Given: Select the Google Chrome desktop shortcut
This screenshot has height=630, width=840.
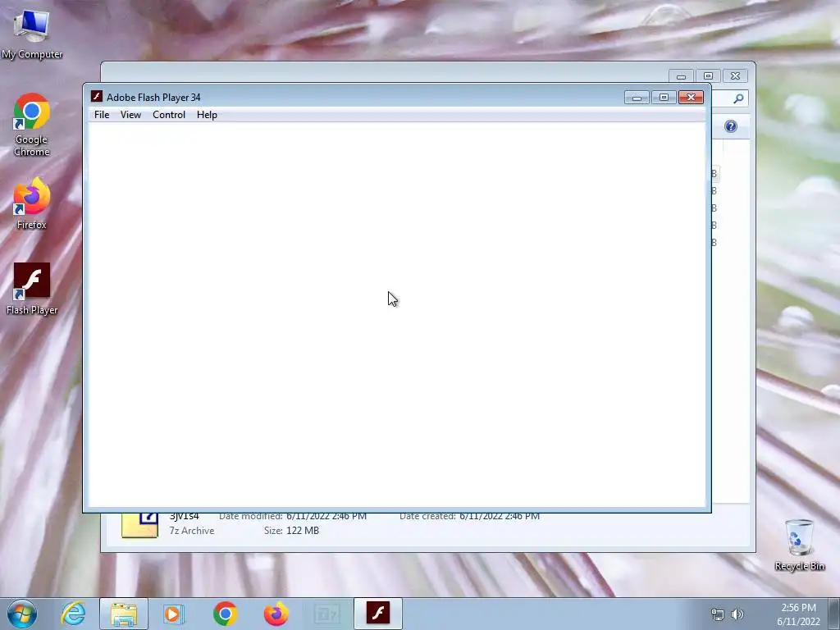Looking at the screenshot, I should coord(32,125).
